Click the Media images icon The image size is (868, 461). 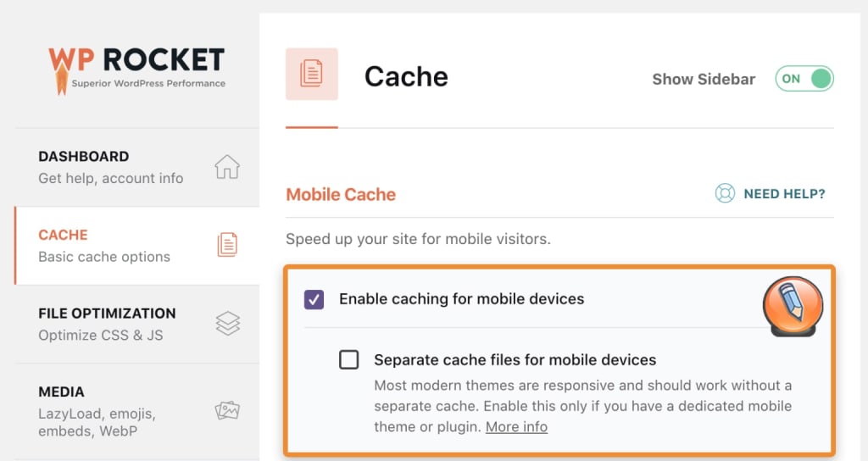tap(227, 411)
